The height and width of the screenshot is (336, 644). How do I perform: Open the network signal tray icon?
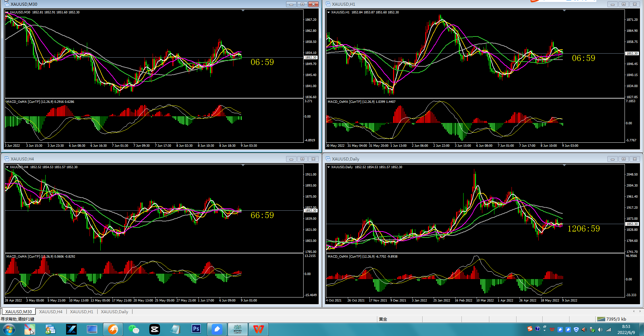608,330
